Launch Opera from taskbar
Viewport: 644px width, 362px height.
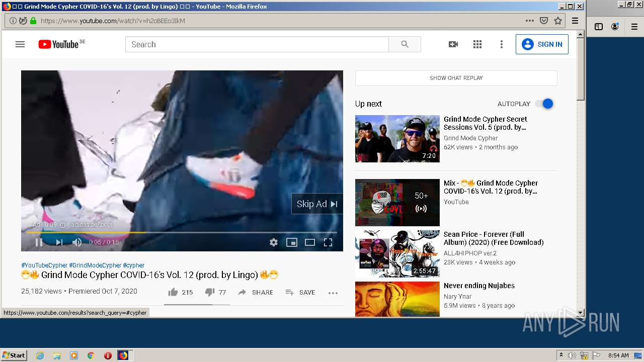click(x=108, y=355)
